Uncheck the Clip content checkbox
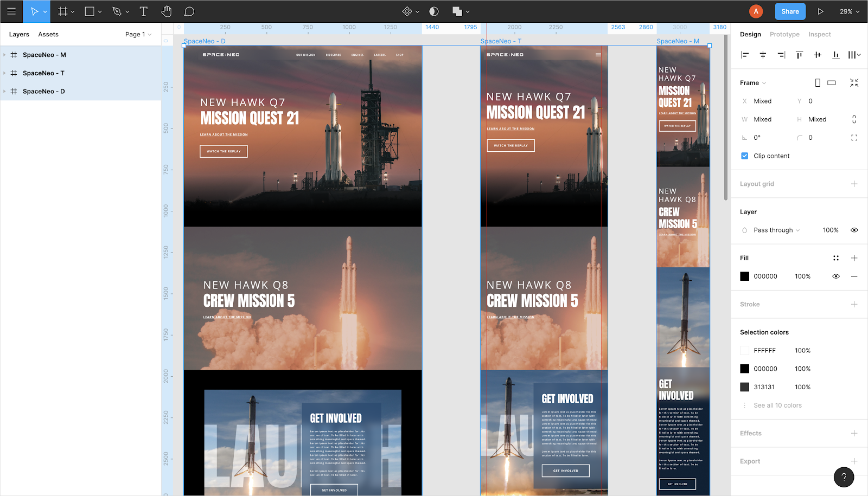Image resolution: width=868 pixels, height=496 pixels. tap(745, 156)
